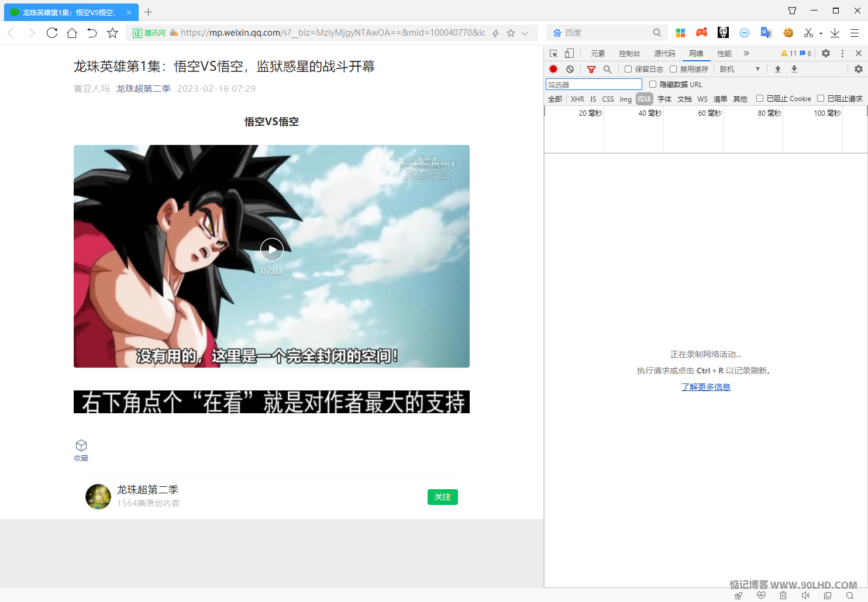The width and height of the screenshot is (868, 602).
Task: Select the 全部 request type filter
Action: pos(555,99)
